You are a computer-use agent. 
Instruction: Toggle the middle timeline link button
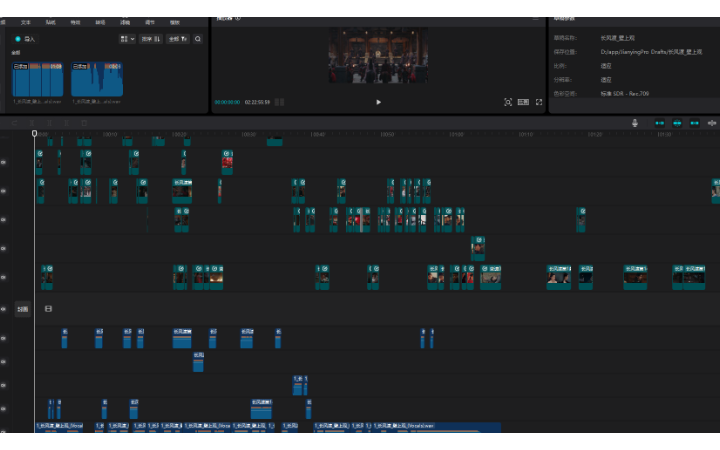tap(678, 123)
